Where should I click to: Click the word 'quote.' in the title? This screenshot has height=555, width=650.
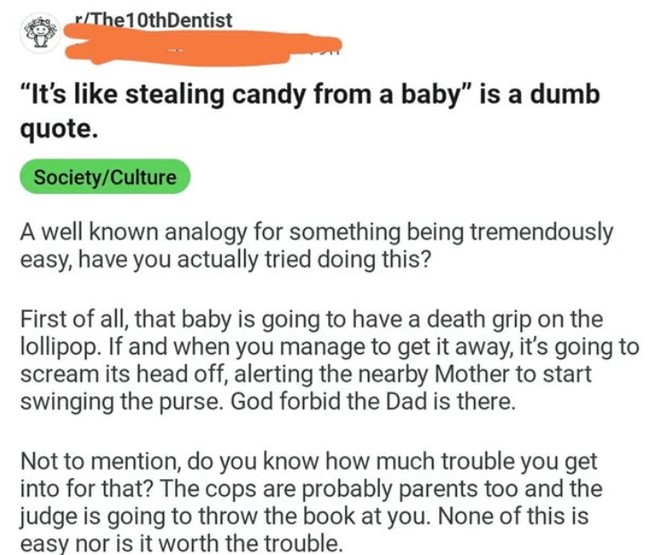pyautogui.click(x=59, y=129)
